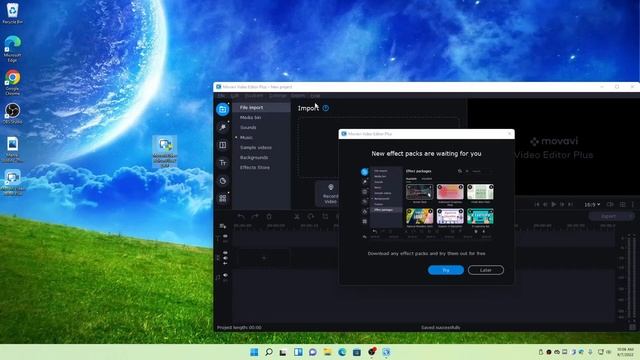This screenshot has width=640, height=360.
Task: Click the effect packs preview image in dialog
Action: [x=427, y=202]
